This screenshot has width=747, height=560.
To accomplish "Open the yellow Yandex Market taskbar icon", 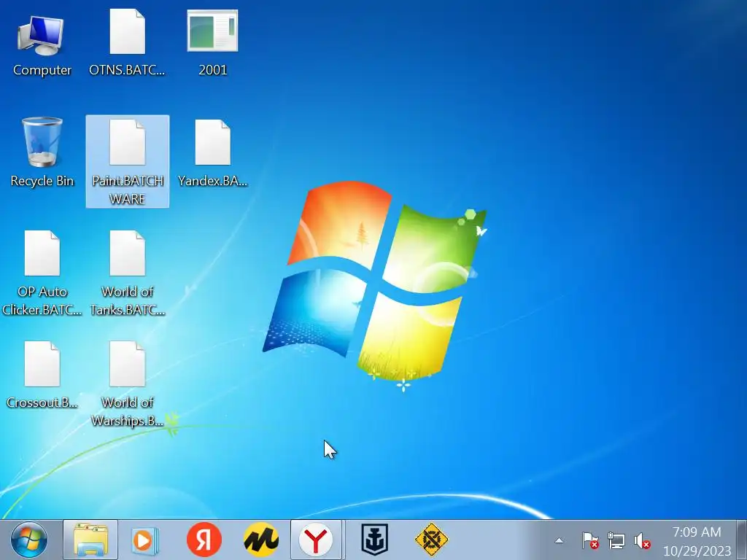I will point(260,540).
